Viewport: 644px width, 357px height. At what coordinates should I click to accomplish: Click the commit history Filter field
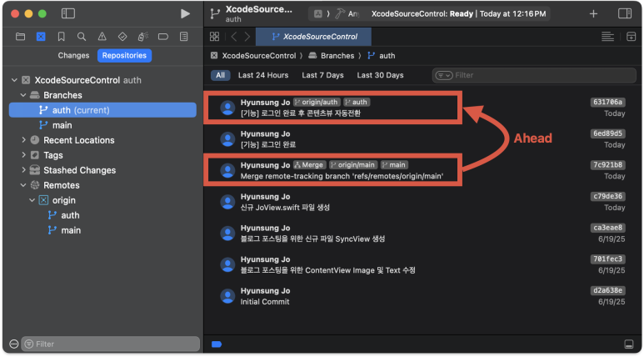point(534,75)
